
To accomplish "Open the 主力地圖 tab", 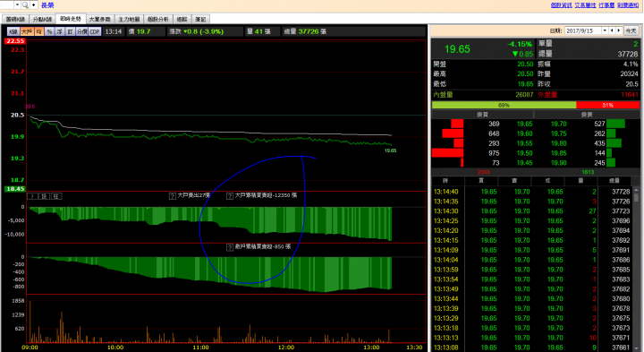I will click(129, 19).
